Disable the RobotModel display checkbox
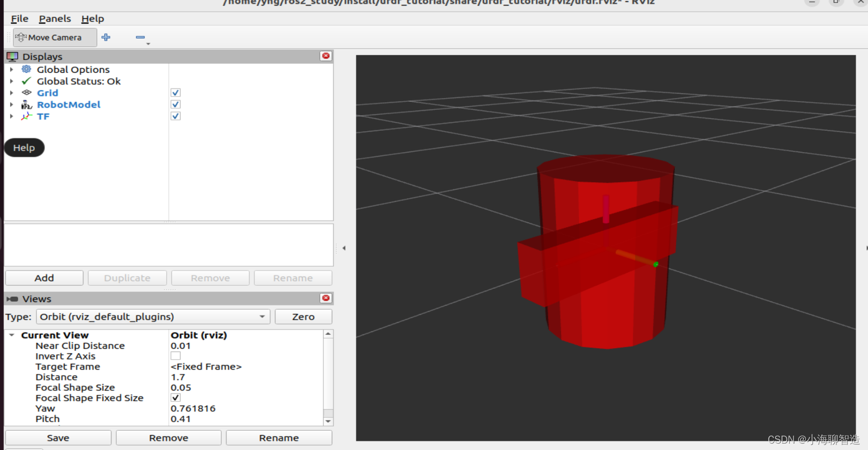The image size is (868, 450). point(176,104)
